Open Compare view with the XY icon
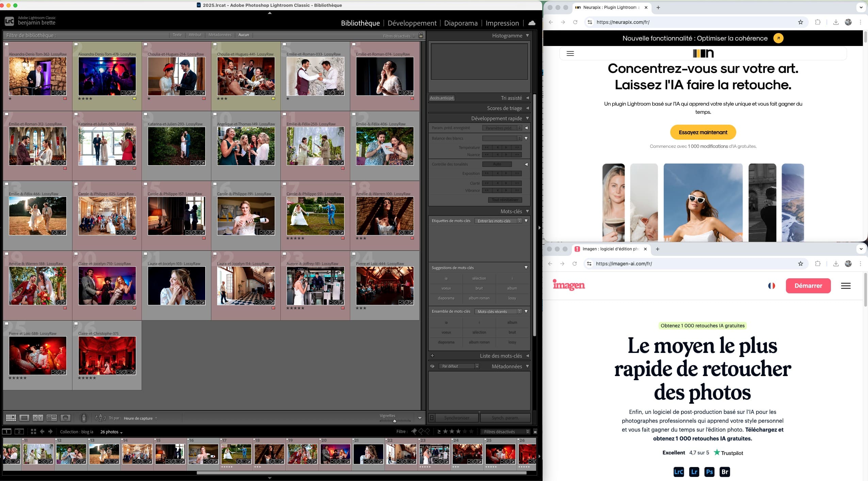Screen dimensions: 868x481 coord(37,417)
